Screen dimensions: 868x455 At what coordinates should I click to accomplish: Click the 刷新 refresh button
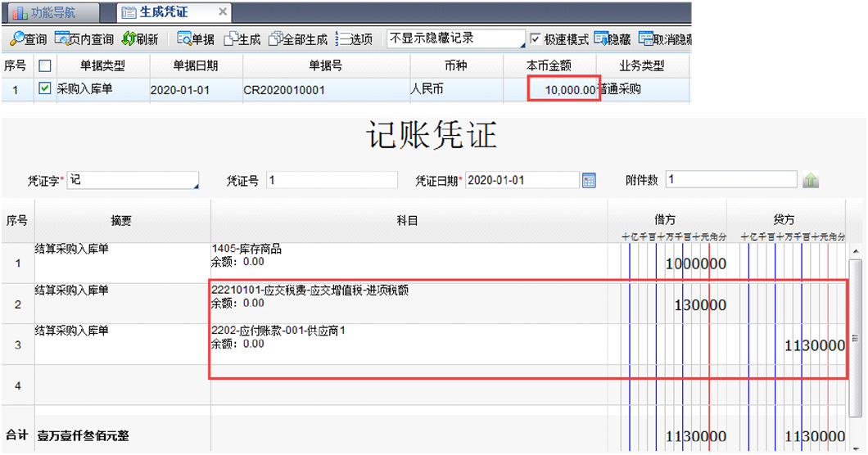140,38
